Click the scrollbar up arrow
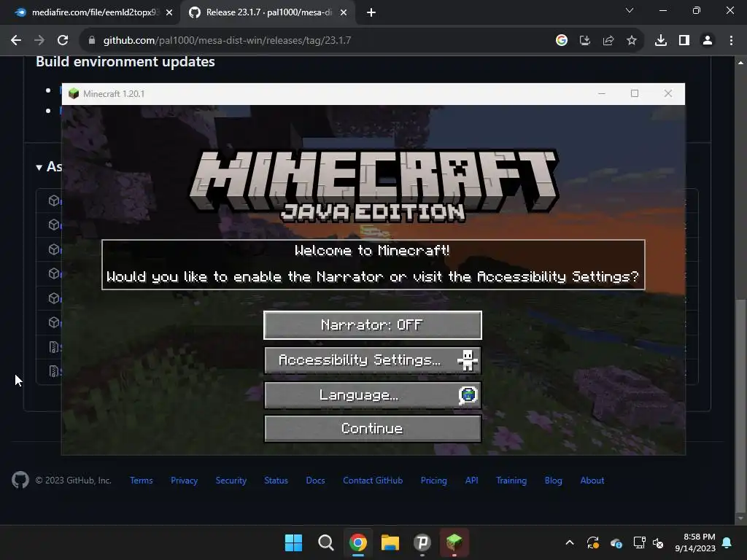This screenshot has height=560, width=747. tap(740, 63)
